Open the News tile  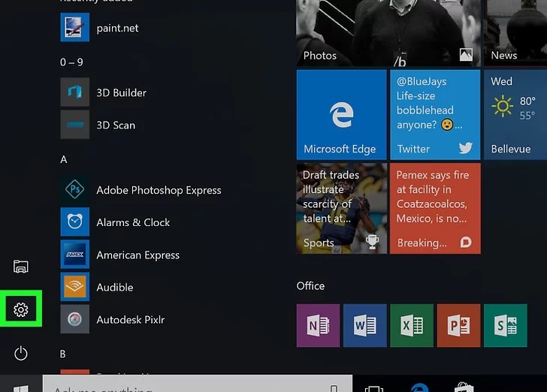[x=515, y=33]
